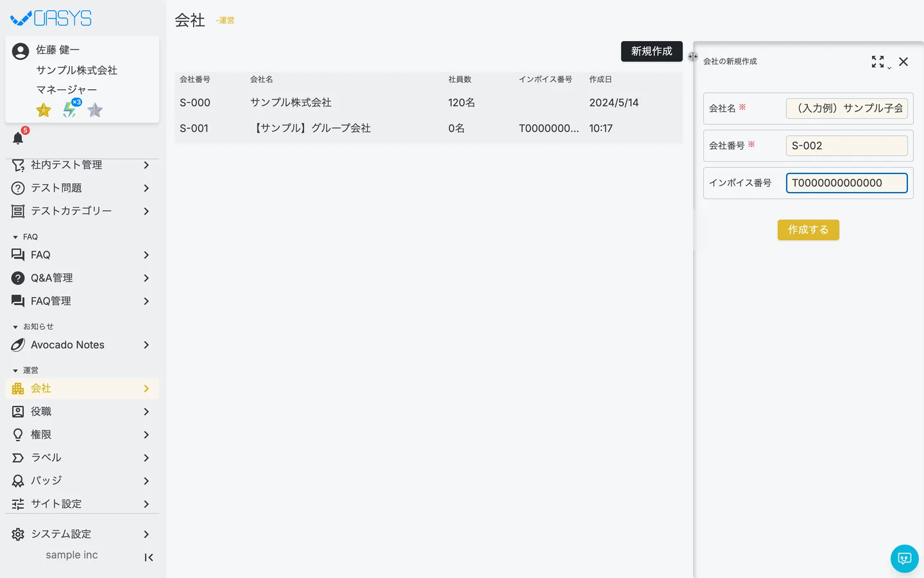This screenshot has height=578, width=924.
Task: Collapse the 運営 section header
Action: point(26,371)
